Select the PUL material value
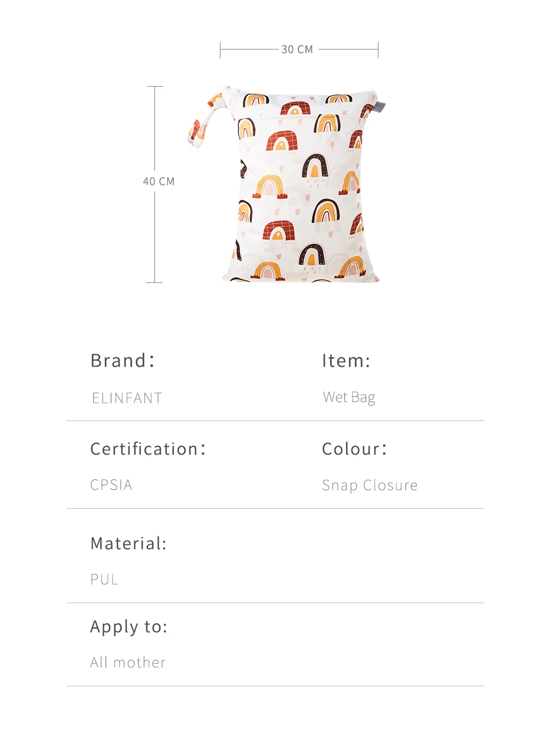The image size is (560, 750). point(104,580)
